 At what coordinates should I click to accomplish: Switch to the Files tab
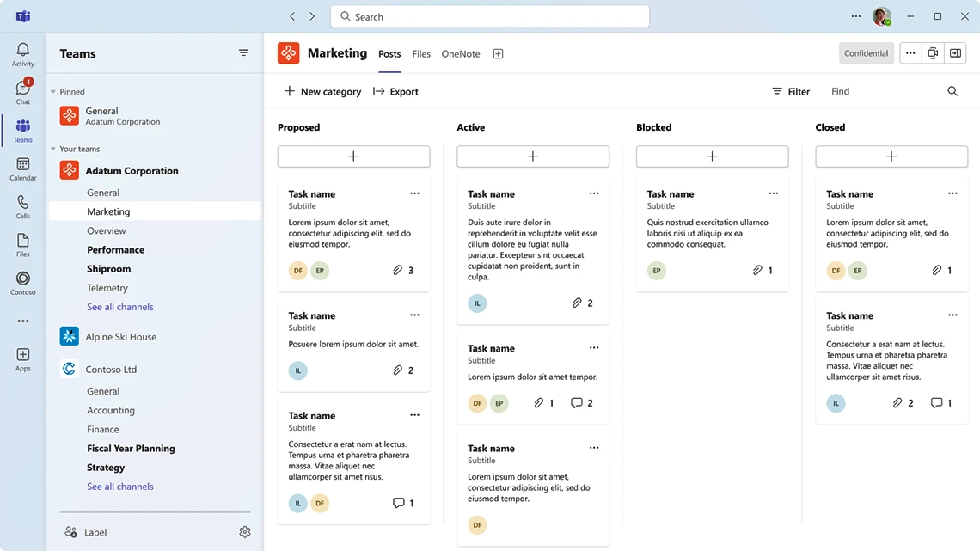[x=421, y=53]
